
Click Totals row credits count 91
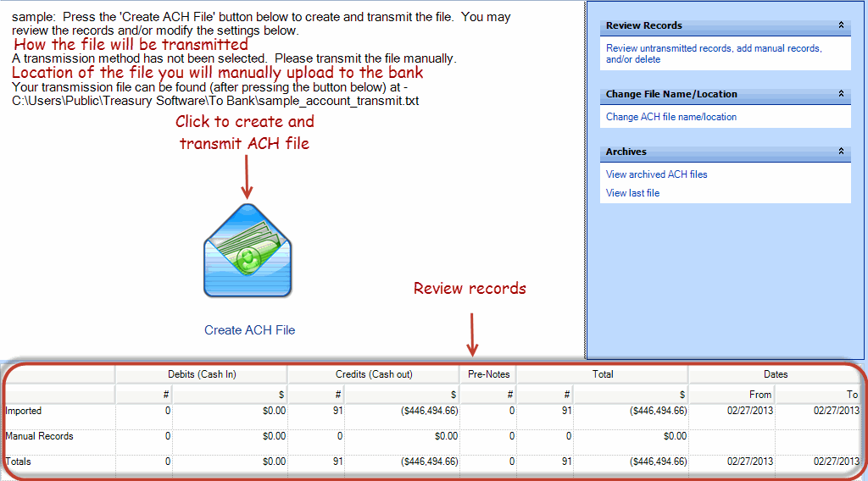coord(337,462)
